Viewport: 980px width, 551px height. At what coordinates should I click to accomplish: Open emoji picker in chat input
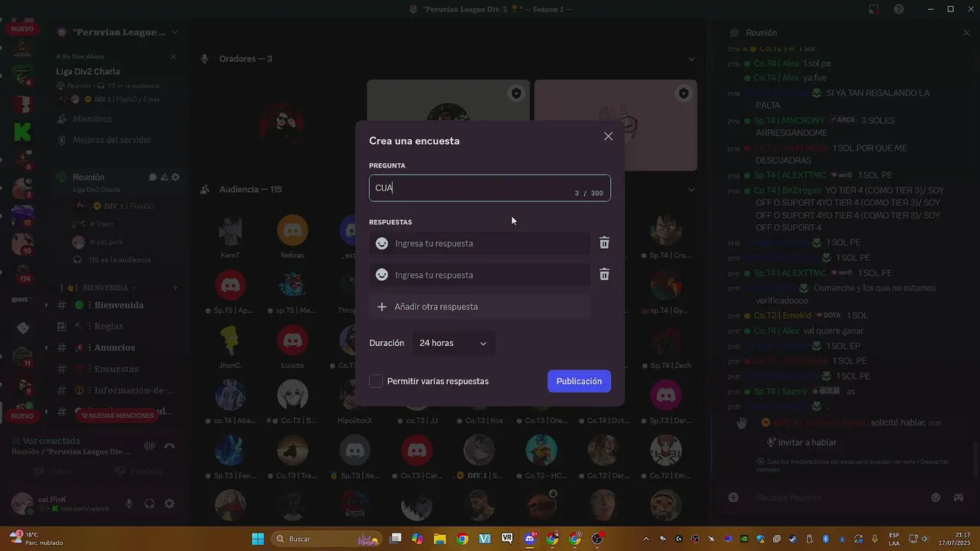point(936,497)
